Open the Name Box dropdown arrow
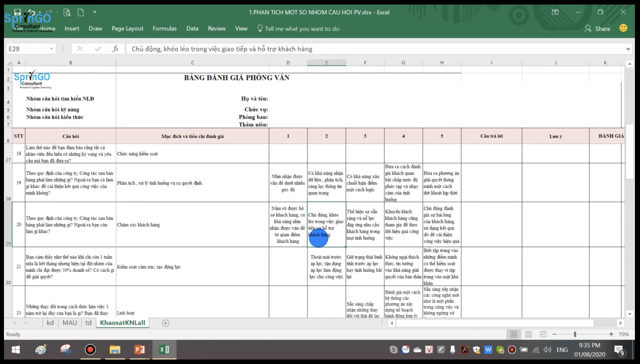640x364 pixels. coord(51,49)
